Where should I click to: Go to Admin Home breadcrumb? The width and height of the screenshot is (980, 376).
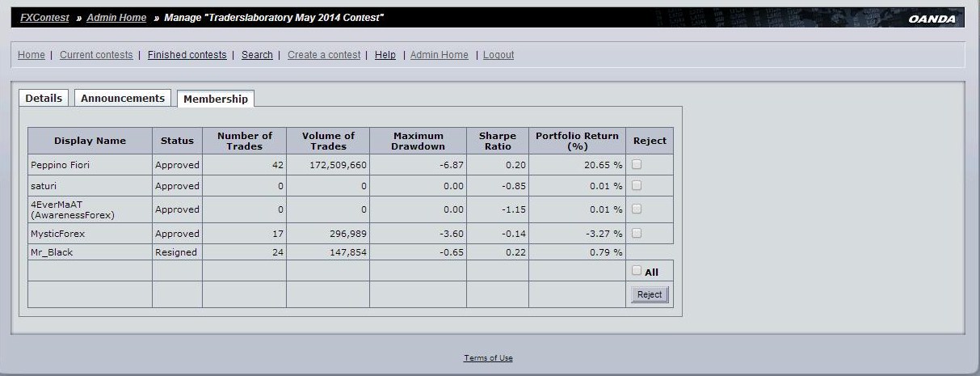116,18
